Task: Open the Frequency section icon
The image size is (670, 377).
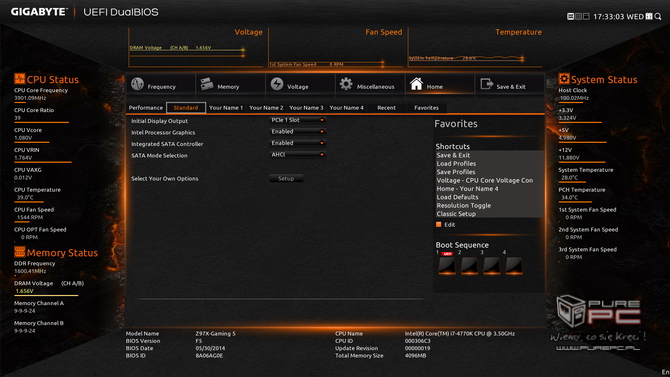Action: coord(138,84)
